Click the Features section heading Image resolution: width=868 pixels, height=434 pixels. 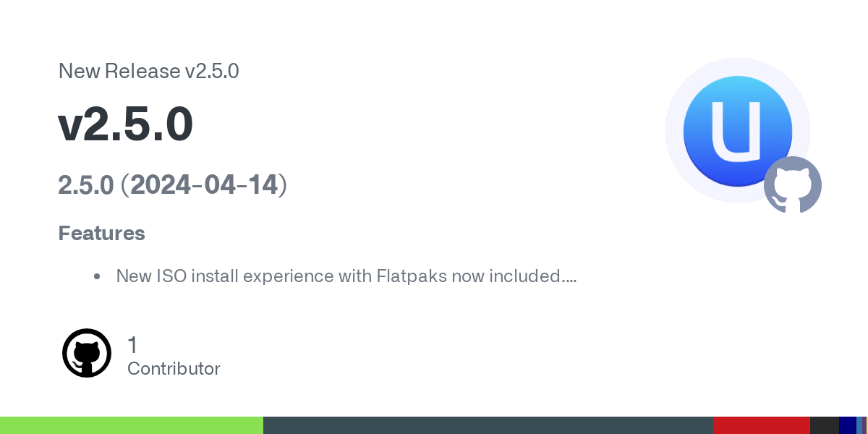point(101,234)
